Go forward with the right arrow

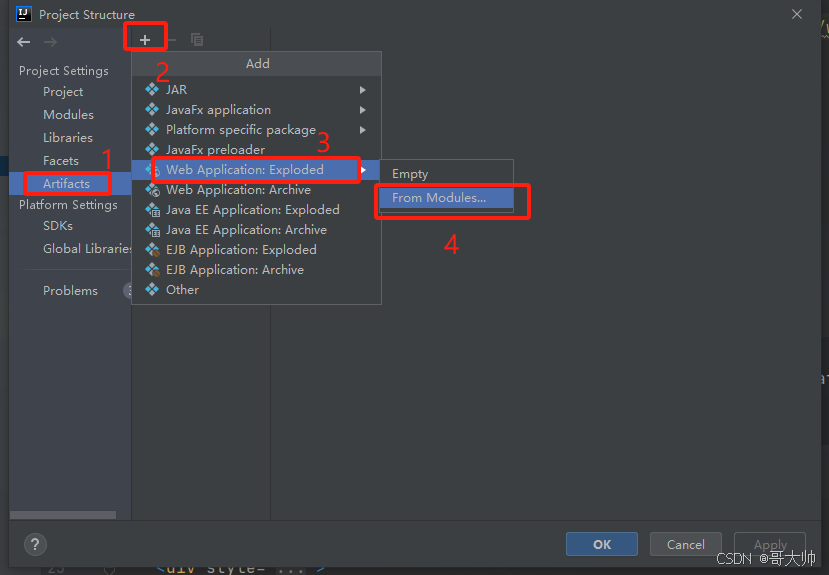50,42
